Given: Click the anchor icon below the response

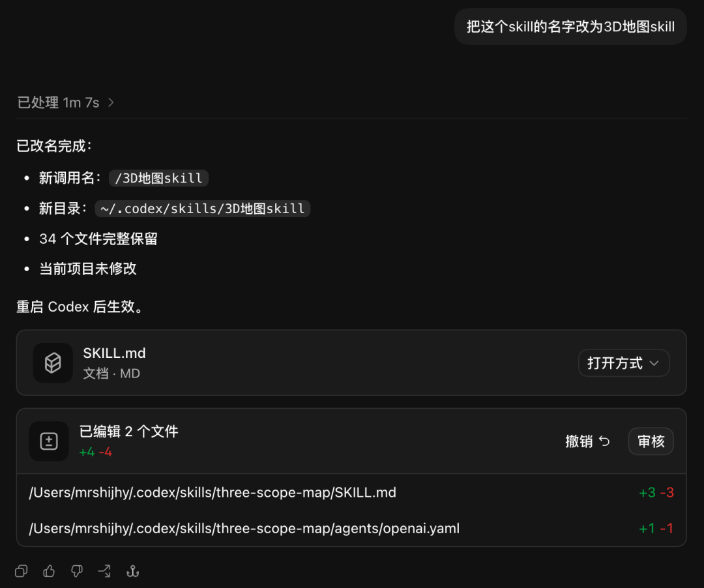Looking at the screenshot, I should click(x=132, y=571).
